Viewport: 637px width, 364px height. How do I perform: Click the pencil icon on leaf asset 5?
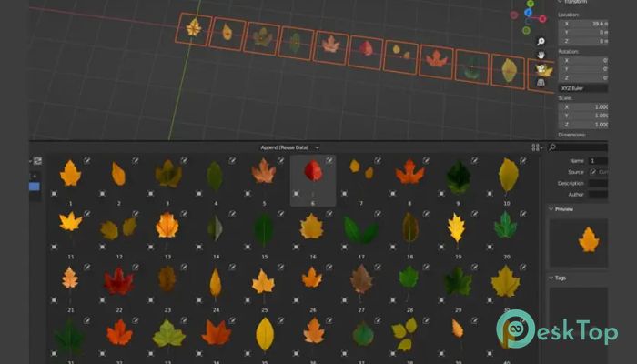(x=280, y=160)
